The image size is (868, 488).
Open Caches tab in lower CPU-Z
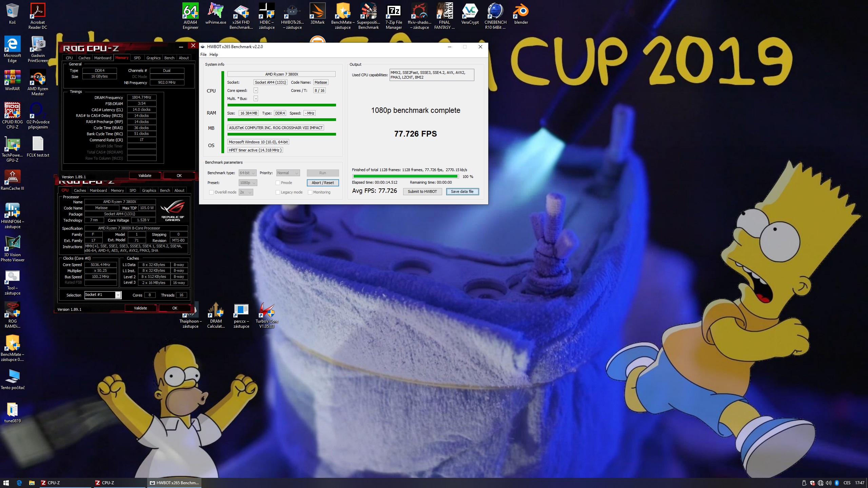pos(80,190)
